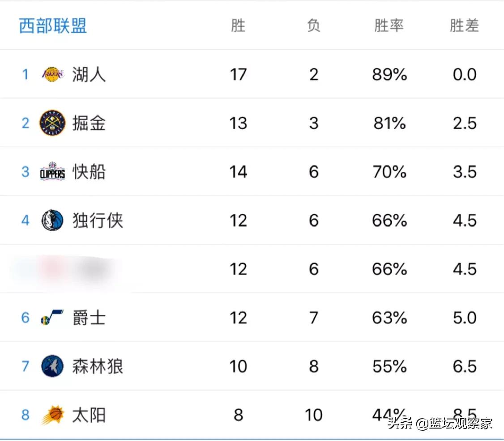Click the Clippers team logo
The width and height of the screenshot is (504, 441).
click(x=52, y=172)
